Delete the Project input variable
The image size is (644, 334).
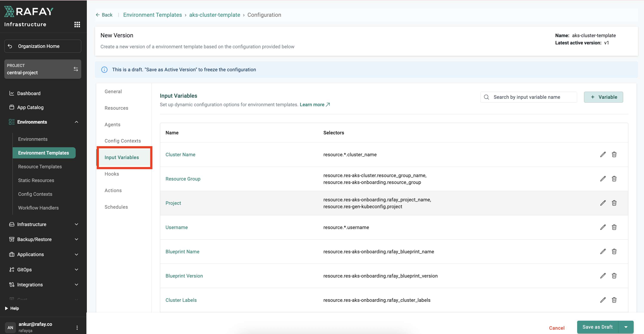coord(614,203)
